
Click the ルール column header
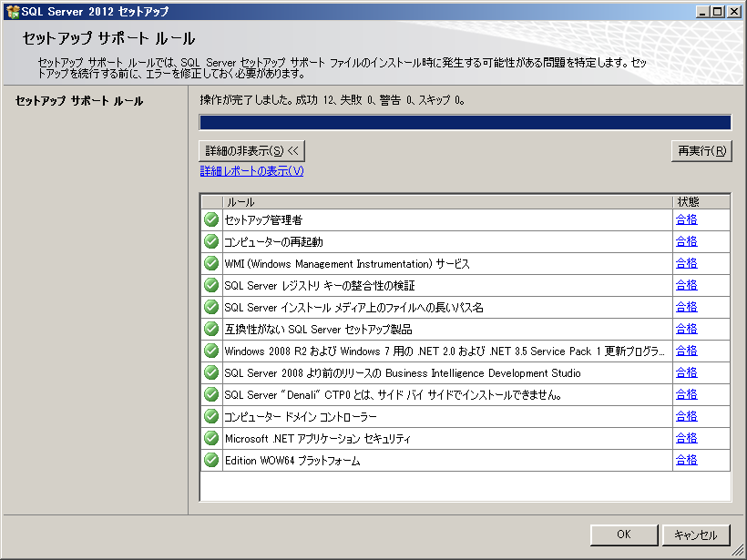pos(446,201)
